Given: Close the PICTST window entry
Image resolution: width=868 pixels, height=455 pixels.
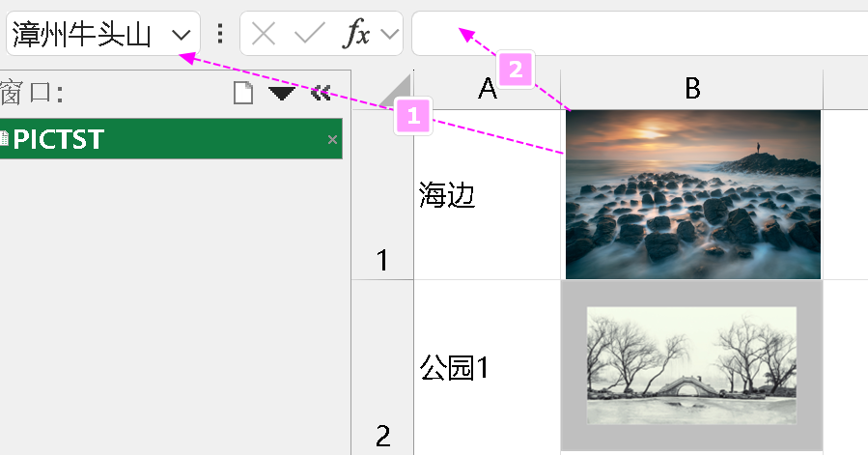Looking at the screenshot, I should [332, 140].
